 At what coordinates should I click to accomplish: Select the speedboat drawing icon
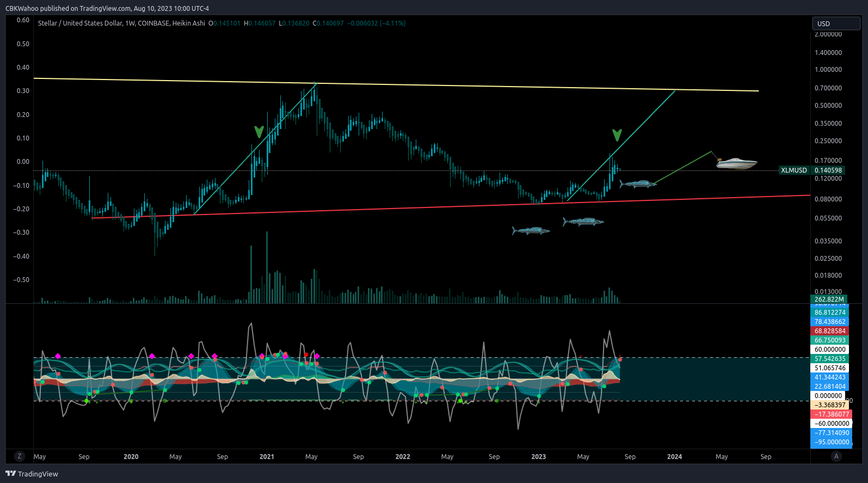pyautogui.click(x=736, y=163)
